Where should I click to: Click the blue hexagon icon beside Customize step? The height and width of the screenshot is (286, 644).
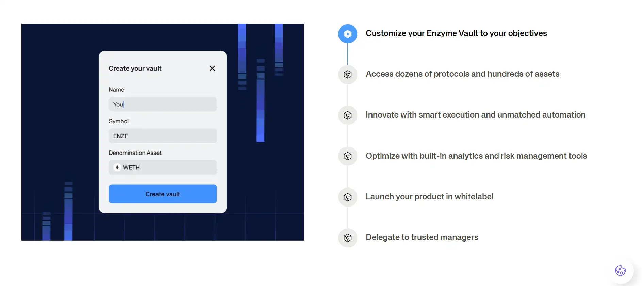[x=347, y=34]
